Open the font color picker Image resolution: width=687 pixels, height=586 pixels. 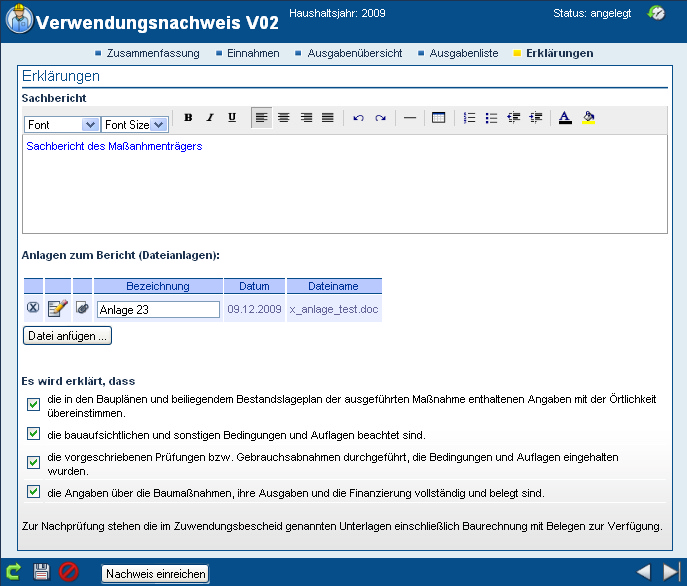[565, 117]
